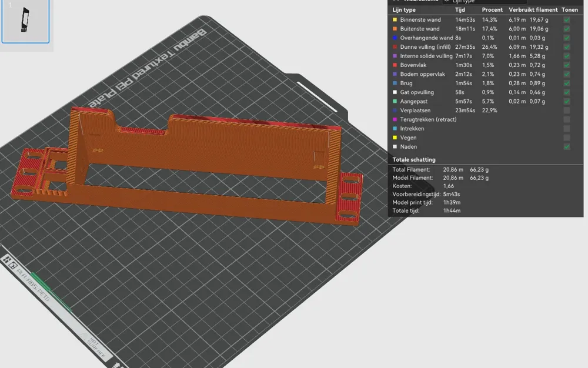The width and height of the screenshot is (588, 368).
Task: Select the Dunne vulling (infill) label
Action: pyautogui.click(x=425, y=47)
